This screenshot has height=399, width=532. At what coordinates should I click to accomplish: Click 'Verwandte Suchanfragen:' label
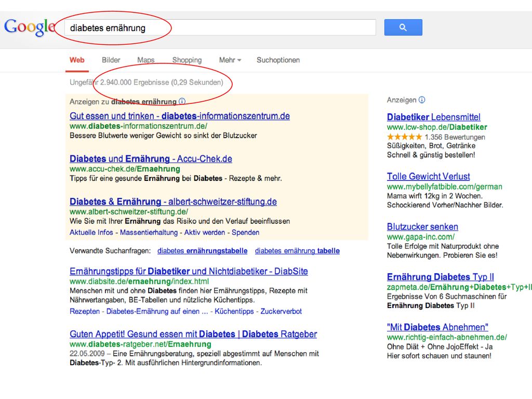point(110,251)
